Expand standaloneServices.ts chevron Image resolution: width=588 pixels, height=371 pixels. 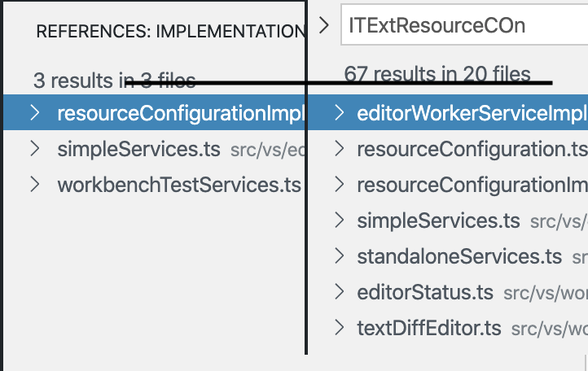(339, 256)
